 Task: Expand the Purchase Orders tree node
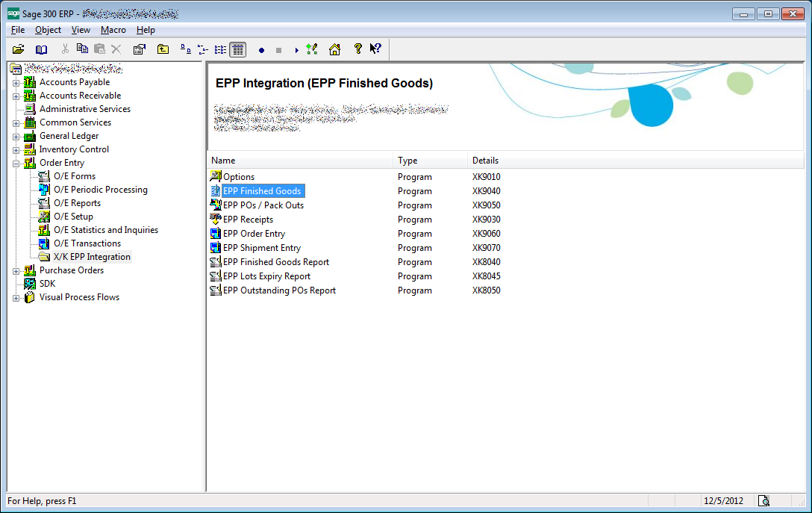coord(16,271)
